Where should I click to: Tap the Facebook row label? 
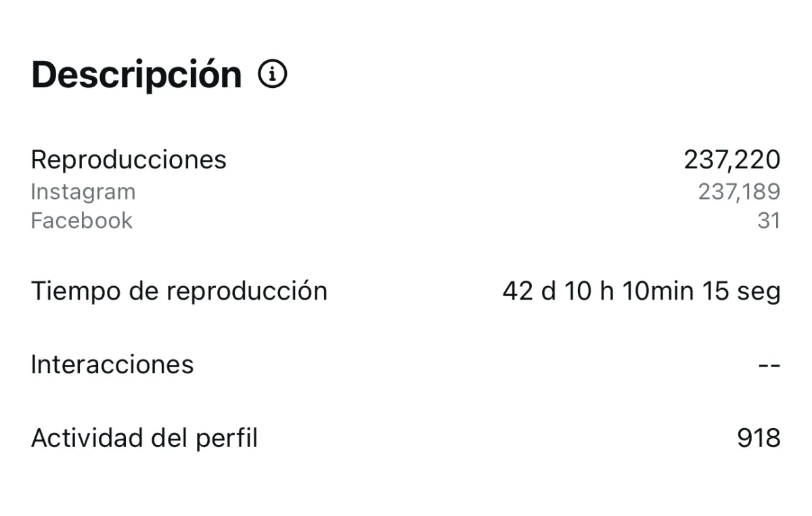point(82,220)
